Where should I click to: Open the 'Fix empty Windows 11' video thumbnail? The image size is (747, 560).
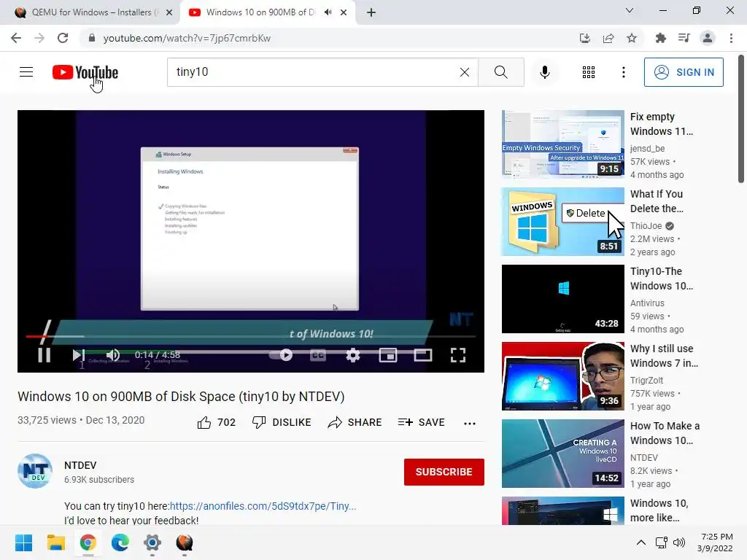[x=562, y=144]
